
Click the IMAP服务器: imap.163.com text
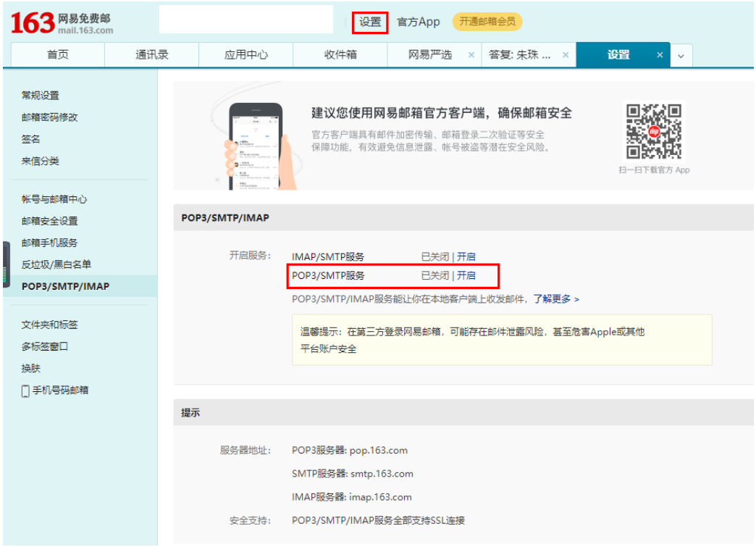coord(351,497)
